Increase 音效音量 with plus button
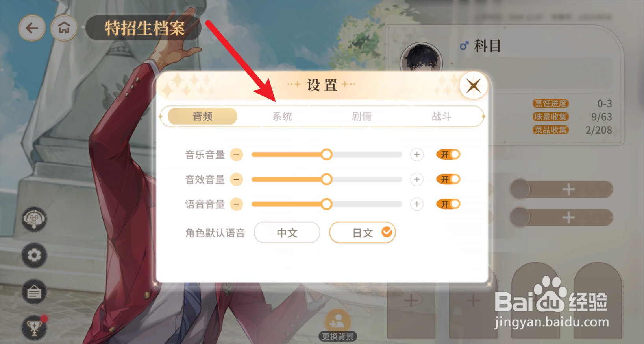This screenshot has width=644, height=344. pyautogui.click(x=417, y=179)
